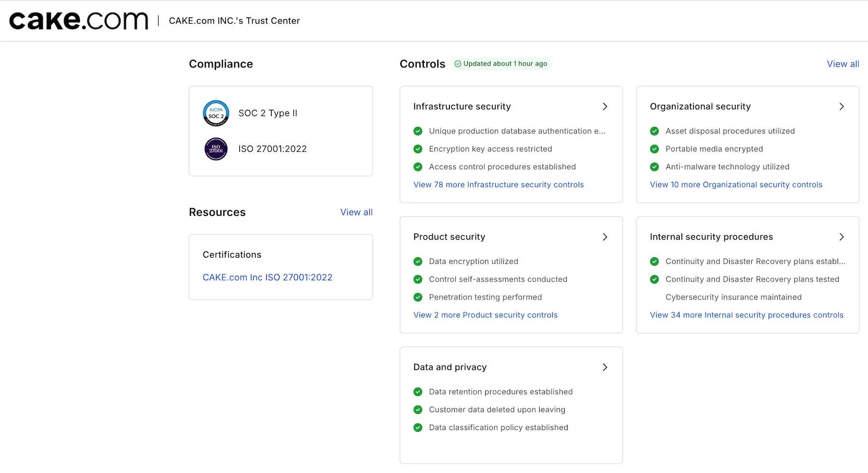Open View all link for Controls

(x=843, y=64)
